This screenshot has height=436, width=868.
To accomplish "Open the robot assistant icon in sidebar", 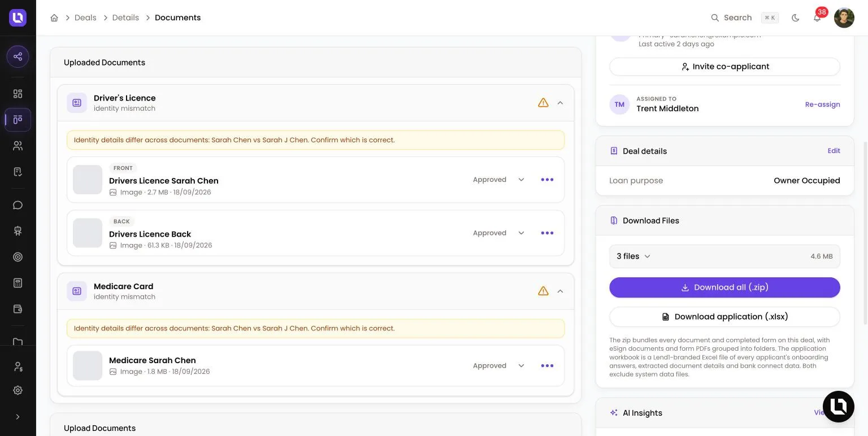I will pyautogui.click(x=18, y=231).
